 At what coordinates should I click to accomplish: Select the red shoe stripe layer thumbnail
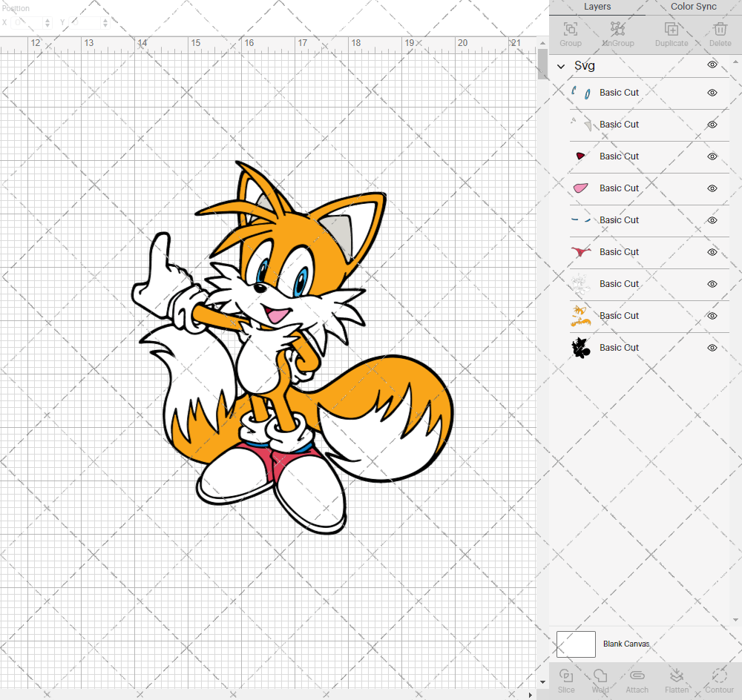coord(581,251)
